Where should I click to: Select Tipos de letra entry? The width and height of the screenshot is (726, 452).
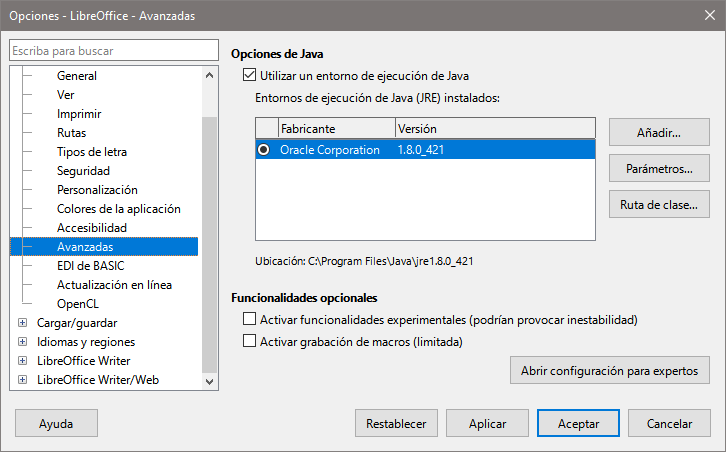coord(92,152)
